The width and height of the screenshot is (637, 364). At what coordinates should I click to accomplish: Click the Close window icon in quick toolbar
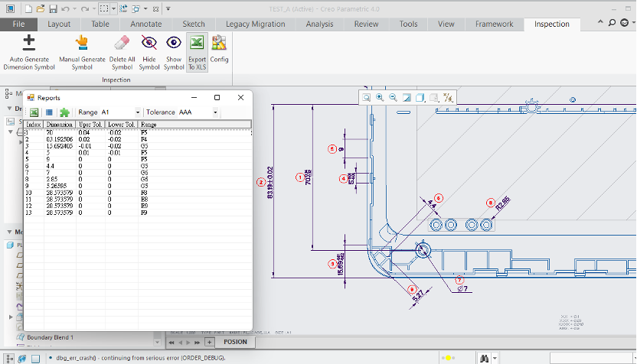pyautogui.click(x=155, y=8)
